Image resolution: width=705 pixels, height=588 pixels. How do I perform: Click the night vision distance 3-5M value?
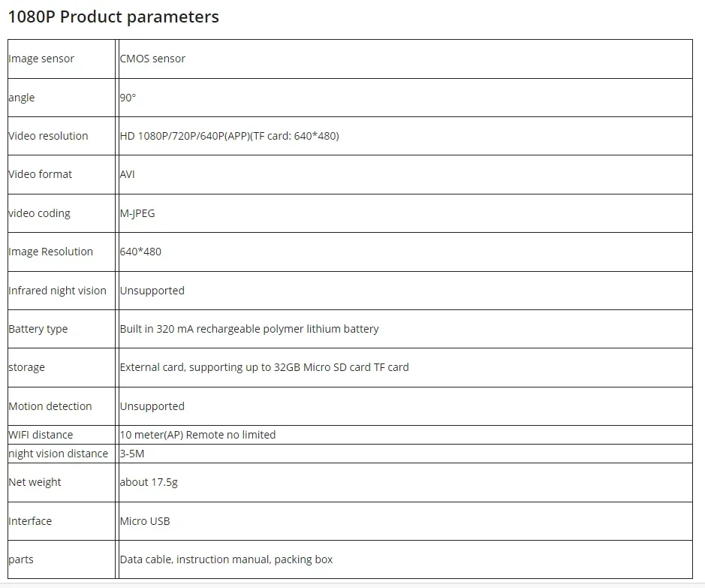[x=132, y=454]
